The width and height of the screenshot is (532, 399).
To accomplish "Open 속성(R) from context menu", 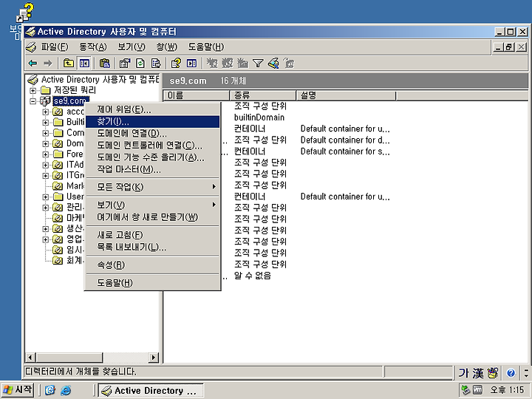I will [152, 265].
